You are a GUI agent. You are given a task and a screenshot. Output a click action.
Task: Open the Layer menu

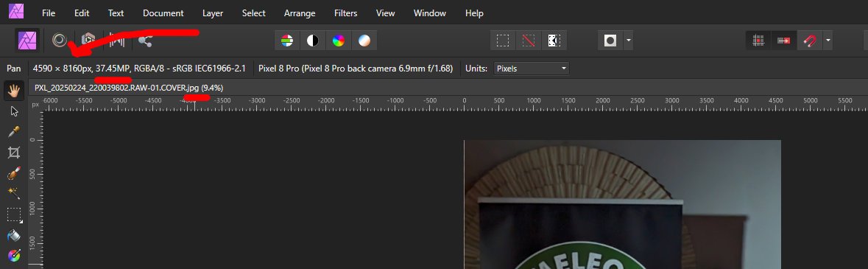213,13
